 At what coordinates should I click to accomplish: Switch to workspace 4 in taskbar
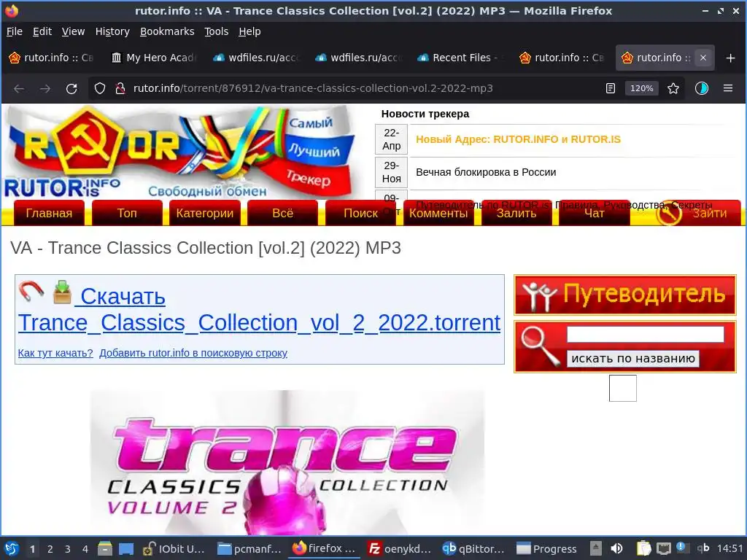pos(85,549)
